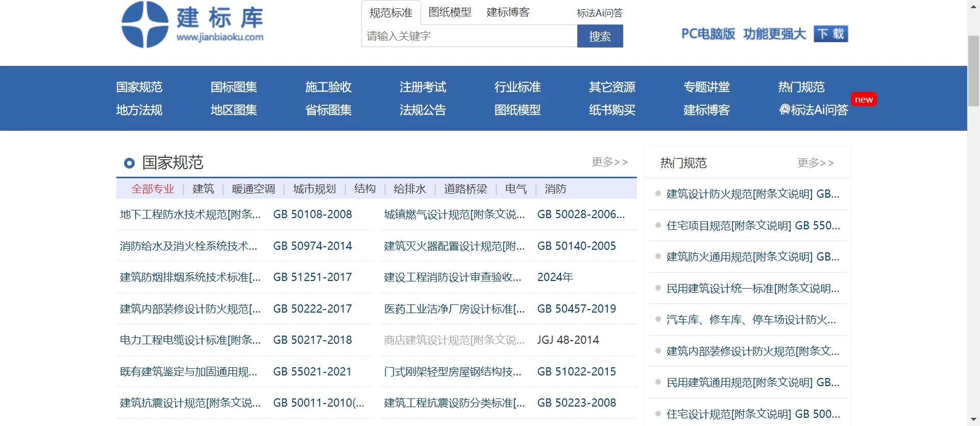Screen dimensions: 980x426
Task: Open 标法Ai问答 in the blue navigation bar
Action: pyautogui.click(x=814, y=110)
